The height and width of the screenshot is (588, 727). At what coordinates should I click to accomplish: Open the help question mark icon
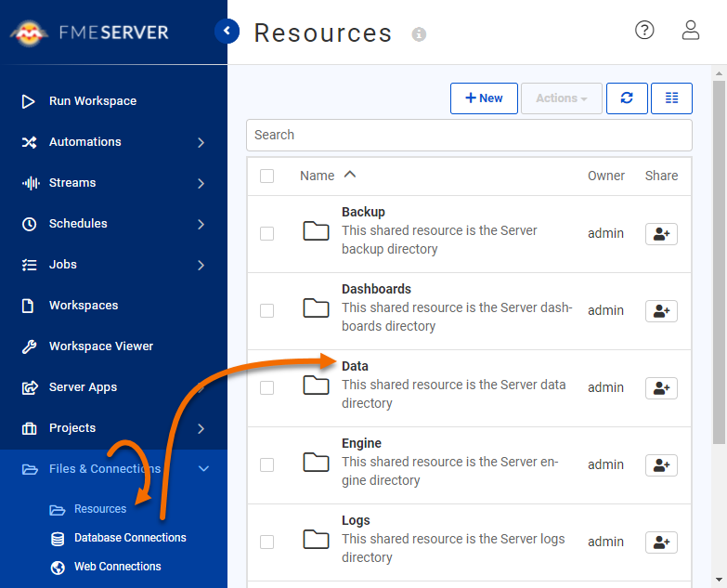644,30
